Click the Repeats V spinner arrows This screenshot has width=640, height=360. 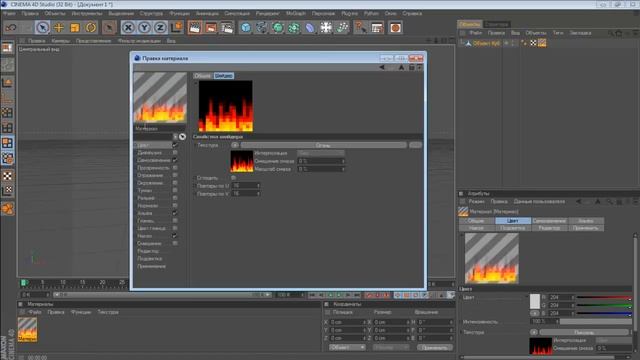258,193
